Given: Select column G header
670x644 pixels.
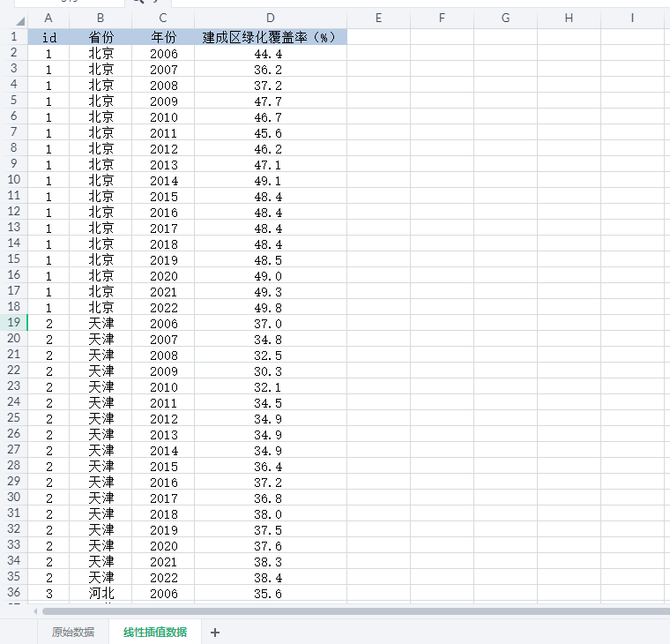Looking at the screenshot, I should click(x=505, y=18).
